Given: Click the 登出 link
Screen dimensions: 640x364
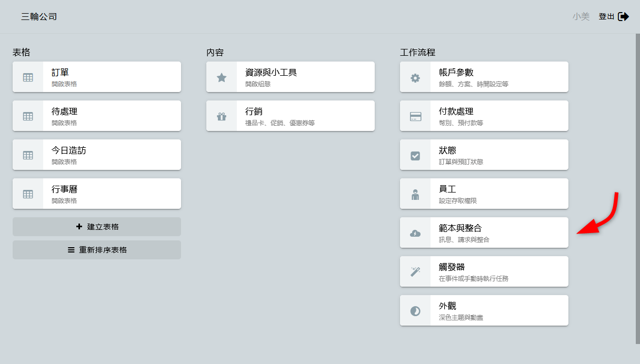Looking at the screenshot, I should click(606, 17).
